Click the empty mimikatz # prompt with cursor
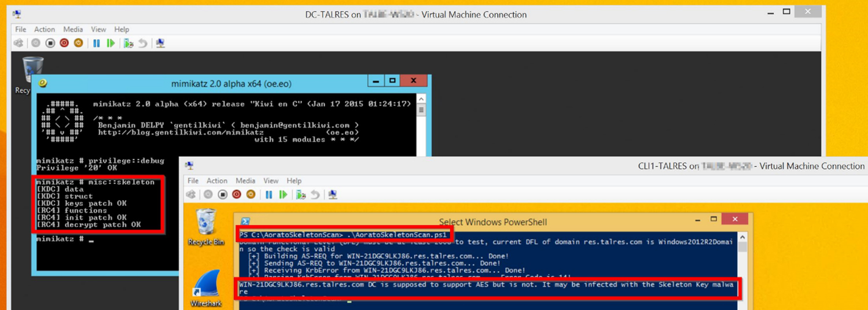This screenshot has height=310, width=868. pos(65,239)
